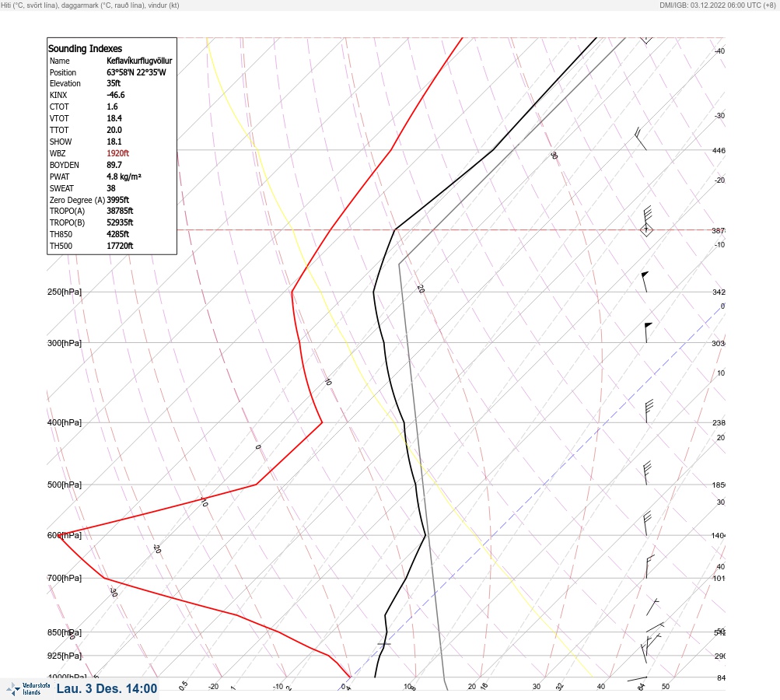780x700 pixels.
Task: Click the SWEAT value 38
Action: coord(111,188)
